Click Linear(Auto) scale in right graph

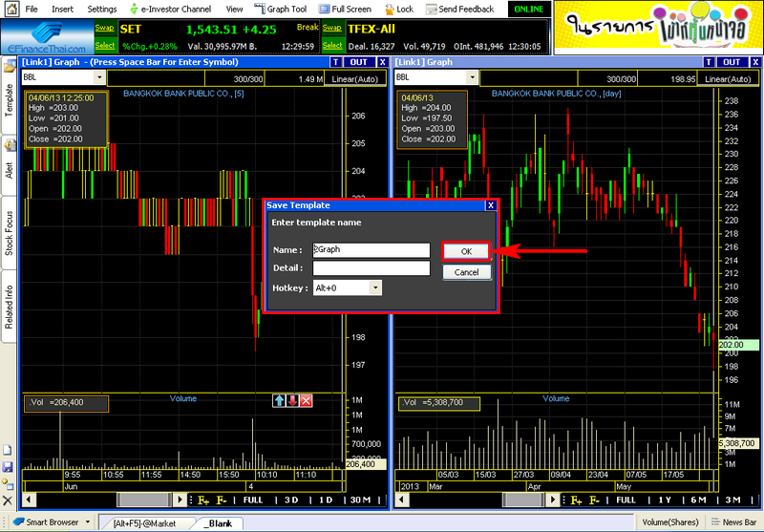[728, 79]
